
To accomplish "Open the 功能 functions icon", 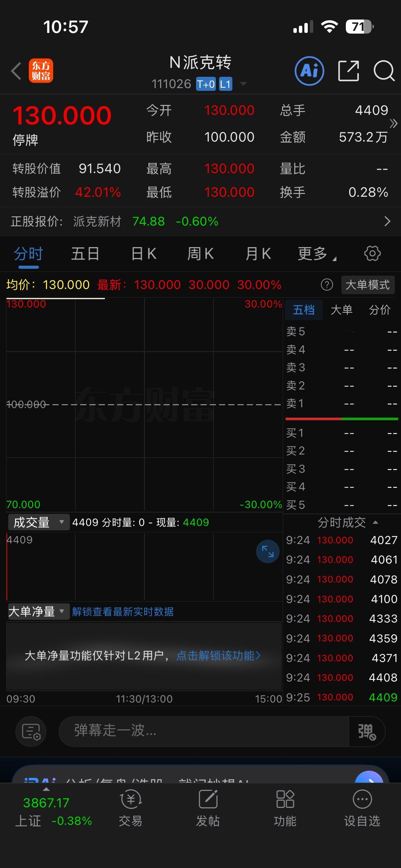I will coord(285,808).
